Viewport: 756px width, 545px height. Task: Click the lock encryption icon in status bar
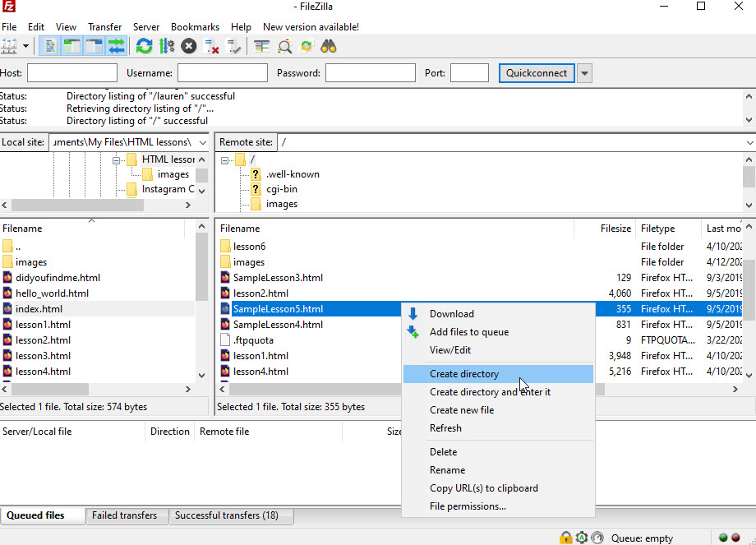tap(565, 538)
